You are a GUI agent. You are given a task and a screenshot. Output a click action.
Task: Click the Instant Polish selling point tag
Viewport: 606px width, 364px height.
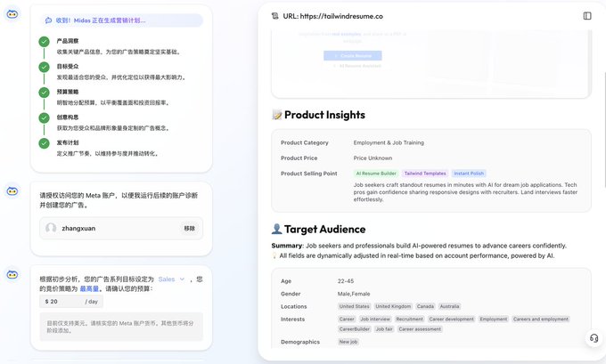click(469, 174)
